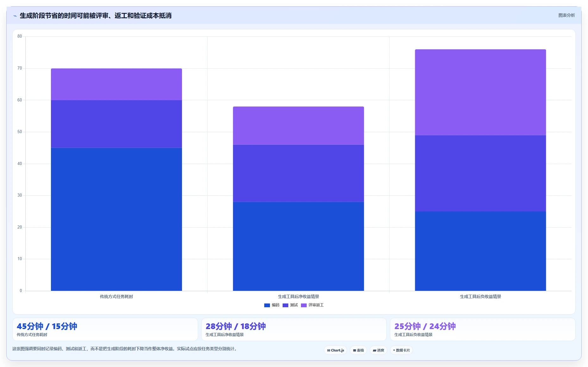Click the 28分钟 / 18分钟 card value
Screen dimensions: 588x367
[236, 326]
